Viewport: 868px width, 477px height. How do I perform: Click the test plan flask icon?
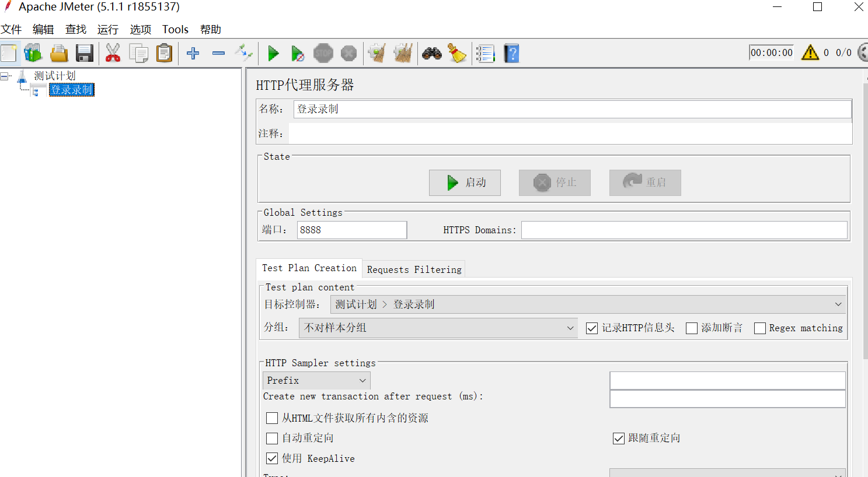point(22,76)
